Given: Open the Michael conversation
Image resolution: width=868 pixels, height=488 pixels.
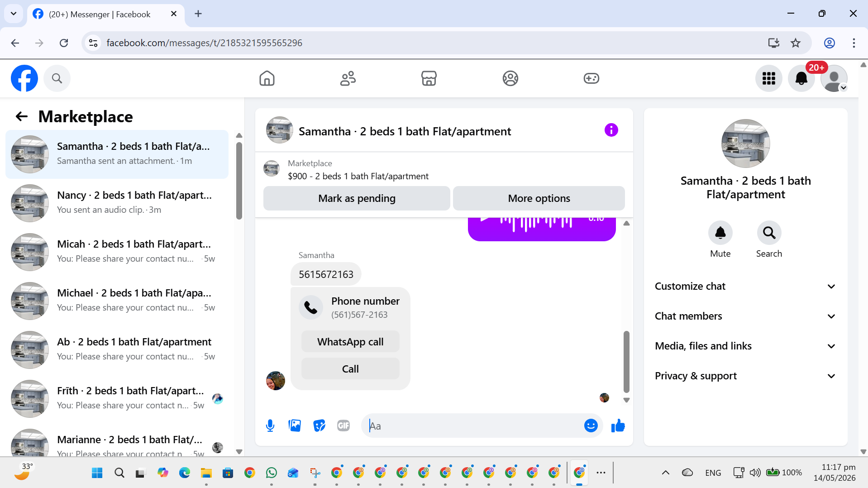Looking at the screenshot, I should point(117,301).
